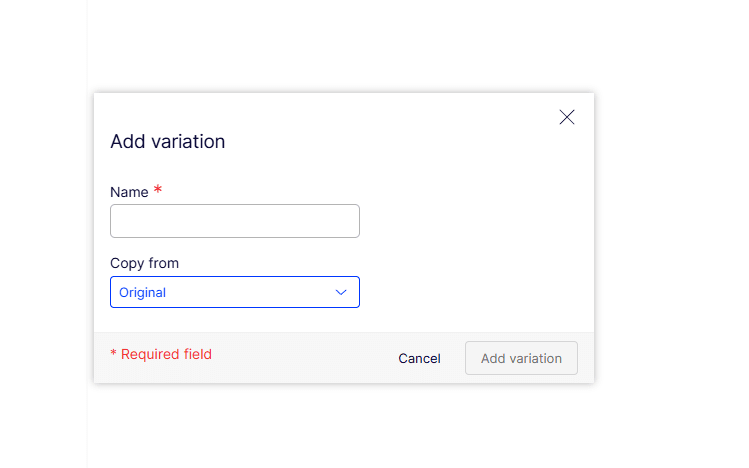Select the Original value in combo box
This screenshot has height=468, width=749.
click(143, 292)
